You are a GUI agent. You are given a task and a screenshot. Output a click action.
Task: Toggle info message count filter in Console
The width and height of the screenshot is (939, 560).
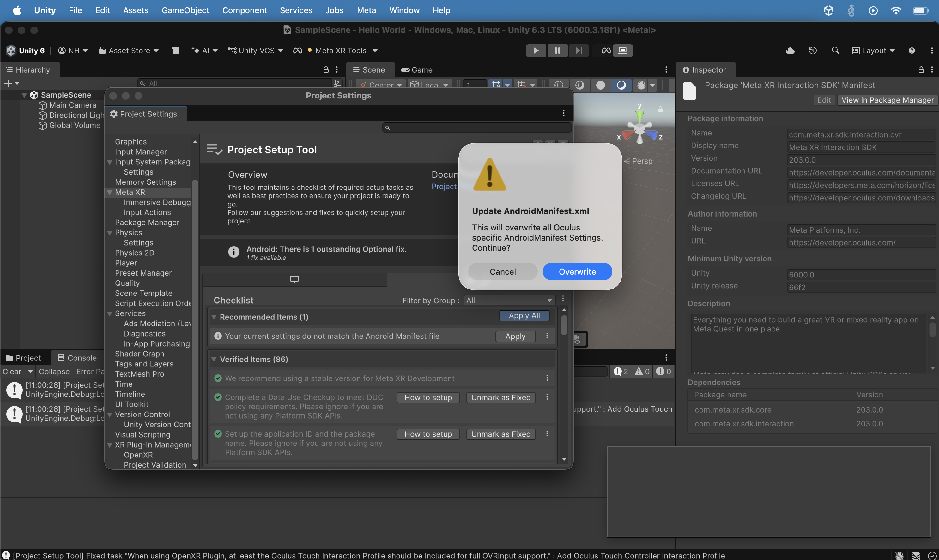(x=621, y=372)
